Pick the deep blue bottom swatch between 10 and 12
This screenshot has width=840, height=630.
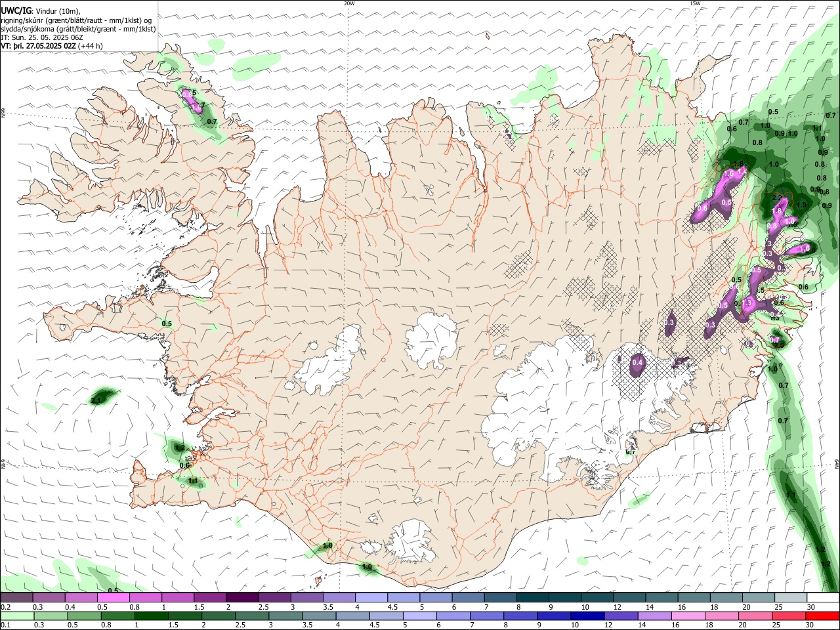pyautogui.click(x=587, y=616)
